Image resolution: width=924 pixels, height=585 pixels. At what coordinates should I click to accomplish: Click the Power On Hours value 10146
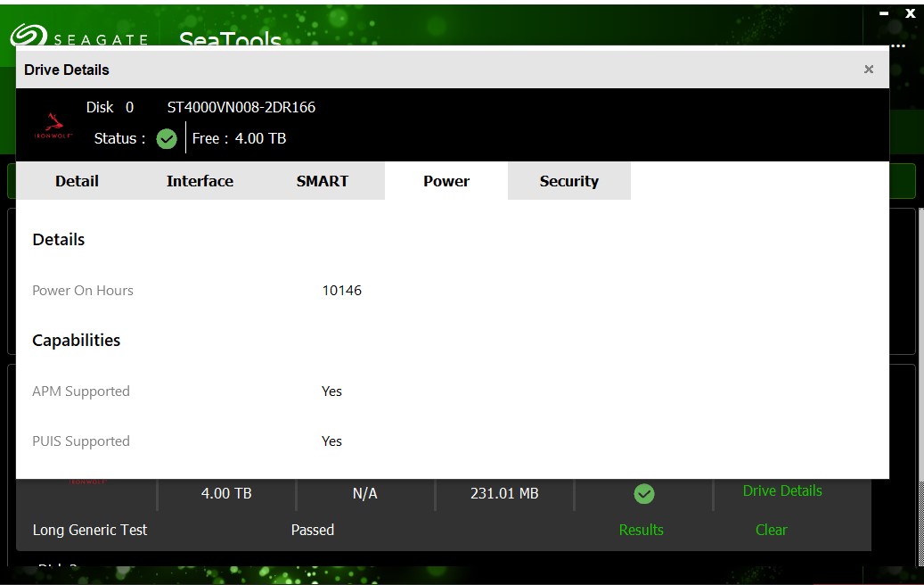pos(341,290)
